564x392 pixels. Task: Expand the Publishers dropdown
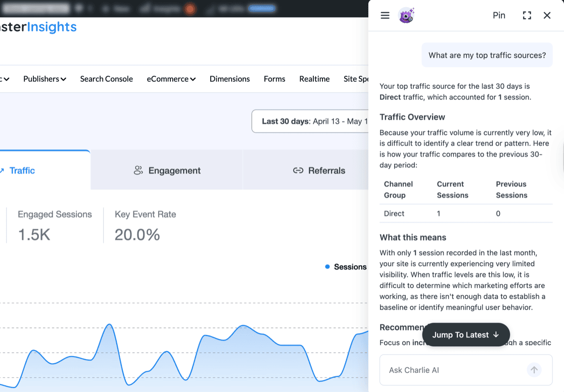coord(44,79)
